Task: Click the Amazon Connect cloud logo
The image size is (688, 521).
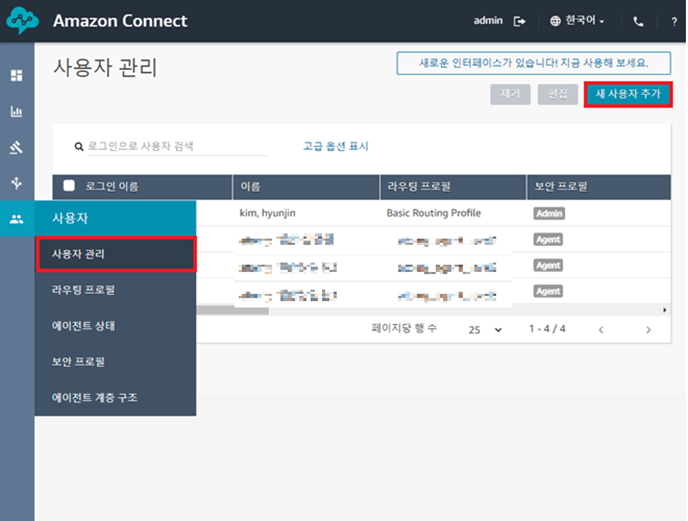Action: 22,20
